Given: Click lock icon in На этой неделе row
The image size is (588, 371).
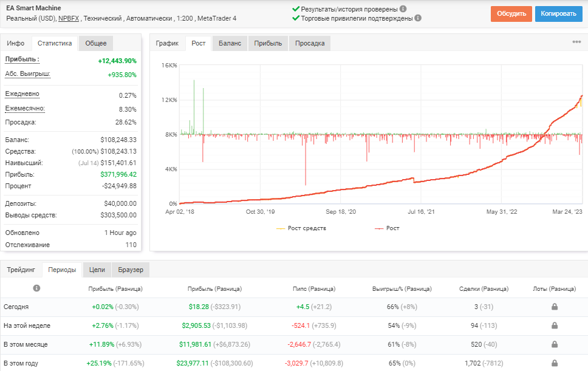Looking at the screenshot, I should [555, 325].
